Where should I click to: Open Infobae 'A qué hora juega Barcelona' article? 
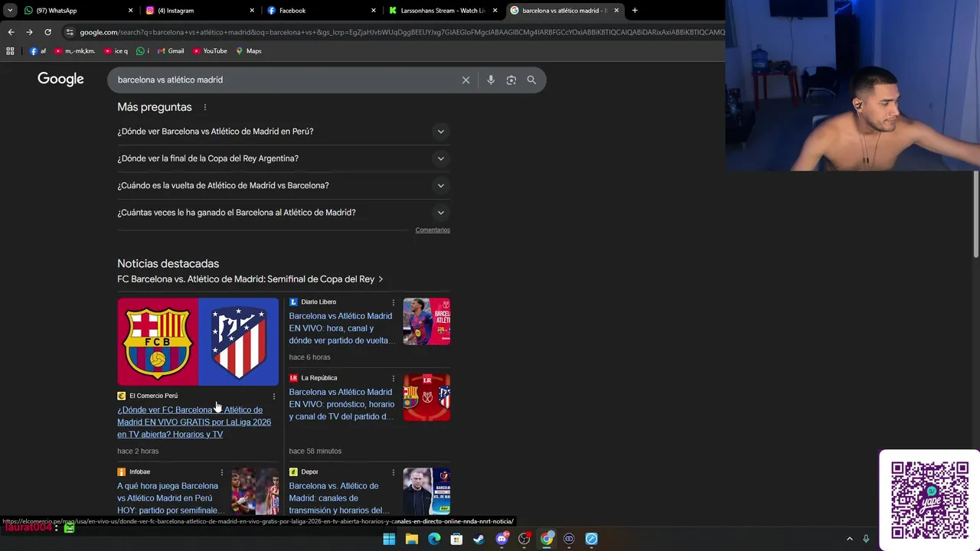click(x=171, y=498)
